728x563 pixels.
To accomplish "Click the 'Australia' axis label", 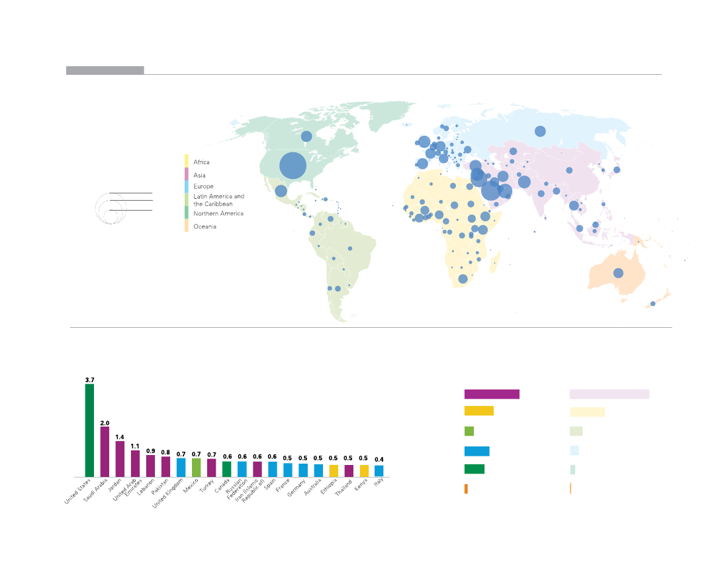I will click(x=313, y=487).
